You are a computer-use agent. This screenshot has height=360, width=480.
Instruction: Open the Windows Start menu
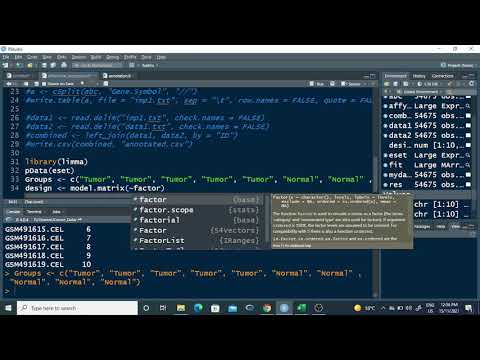[8, 308]
